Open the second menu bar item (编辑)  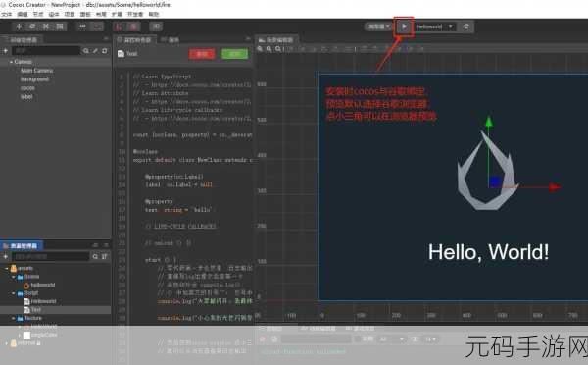[23, 15]
